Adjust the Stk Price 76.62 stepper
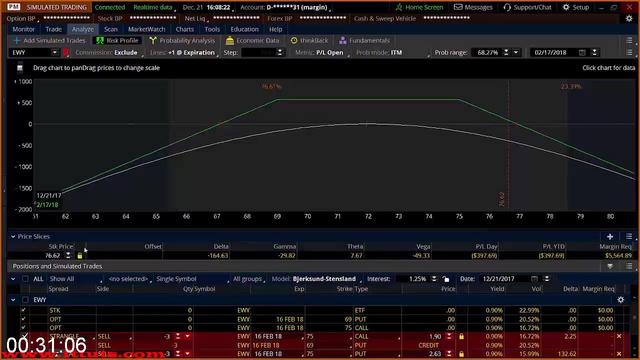This screenshot has height=360, width=640. click(68, 256)
